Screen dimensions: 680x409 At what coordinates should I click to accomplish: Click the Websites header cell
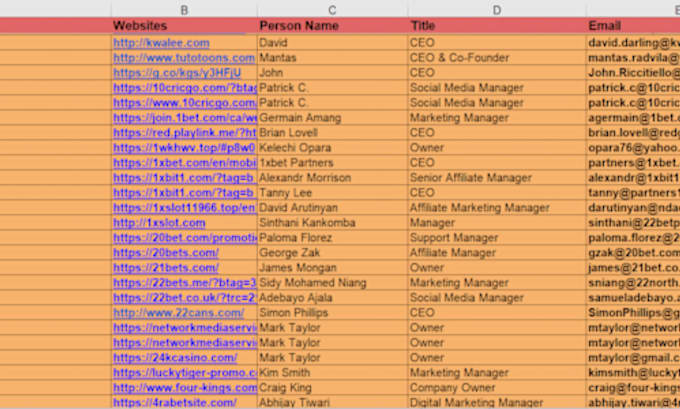pos(184,26)
